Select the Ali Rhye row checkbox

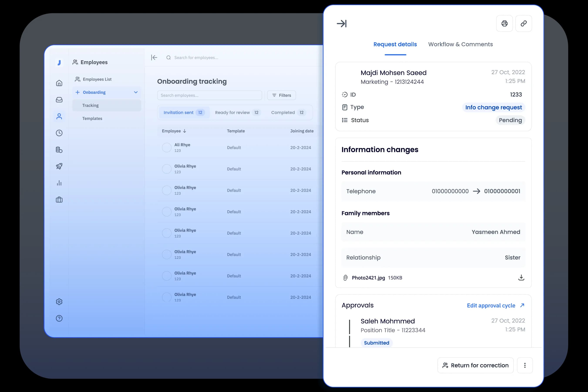coord(167,148)
